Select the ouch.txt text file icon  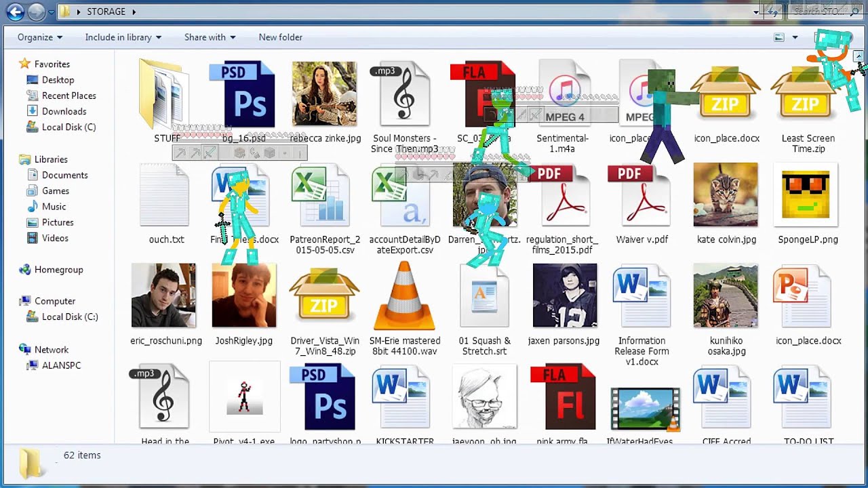click(x=165, y=195)
